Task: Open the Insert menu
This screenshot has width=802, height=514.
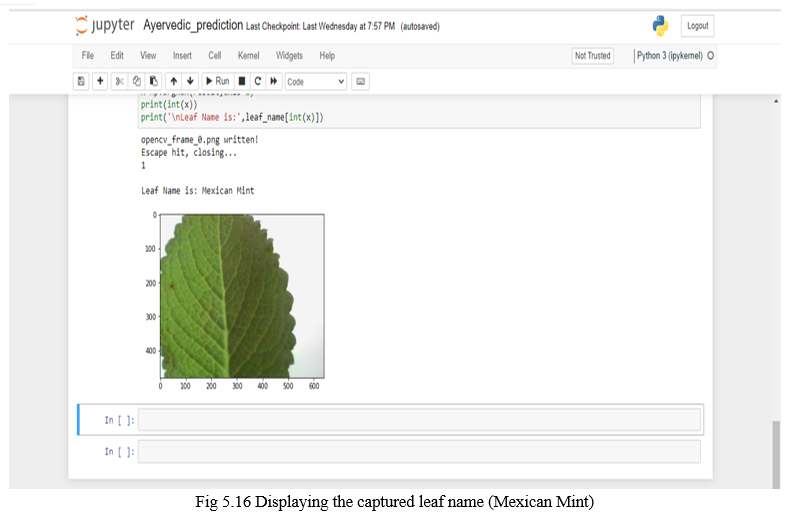Action: (x=182, y=56)
